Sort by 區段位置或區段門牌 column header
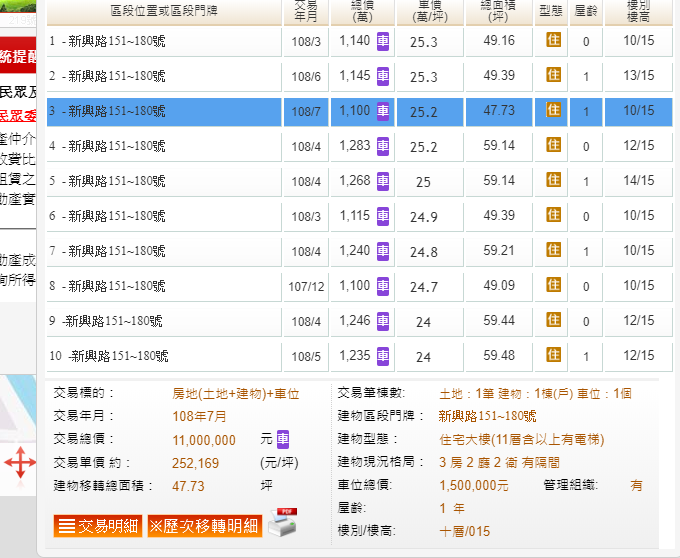The height and width of the screenshot is (558, 680). point(164,11)
